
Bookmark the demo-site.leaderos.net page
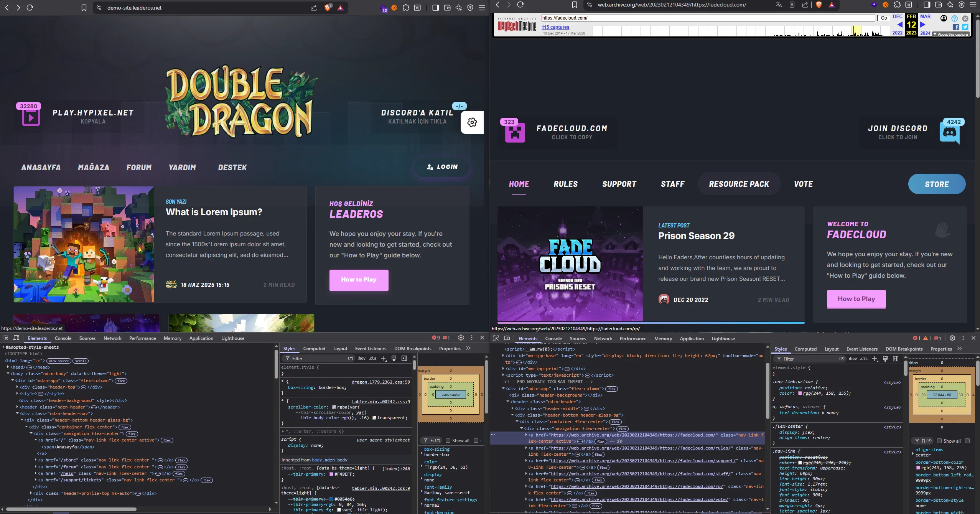(x=84, y=8)
